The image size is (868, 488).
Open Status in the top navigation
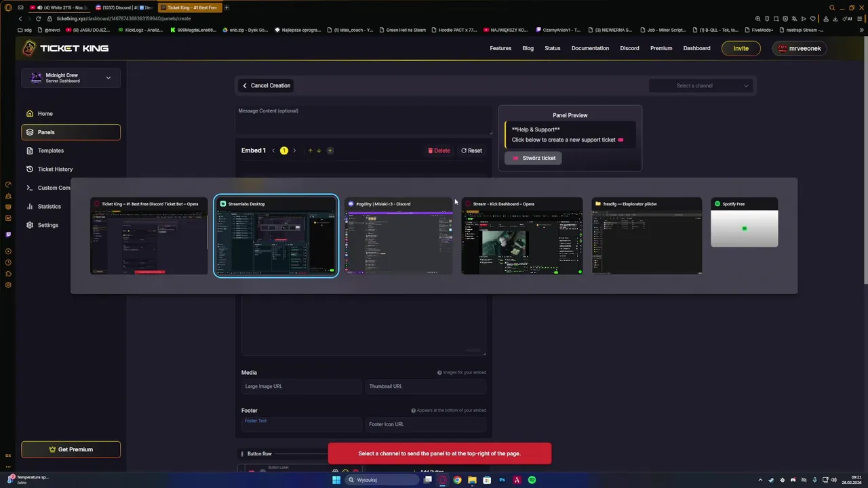553,48
